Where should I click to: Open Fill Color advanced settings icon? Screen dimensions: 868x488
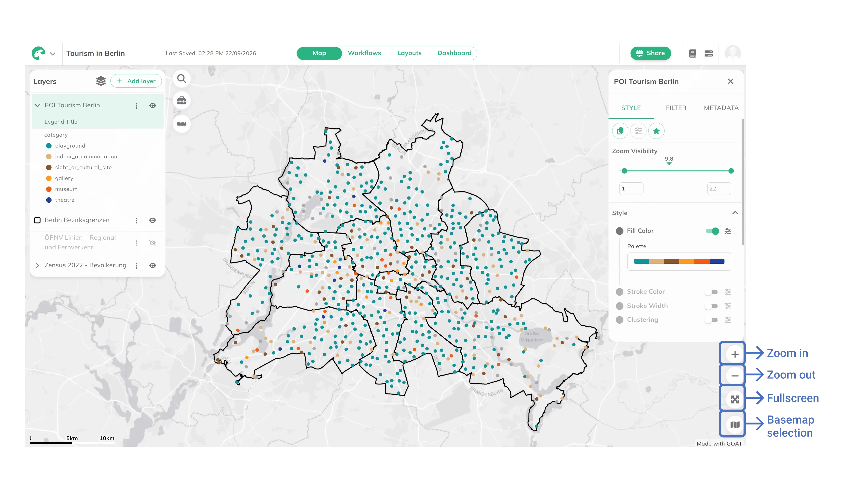pos(728,231)
